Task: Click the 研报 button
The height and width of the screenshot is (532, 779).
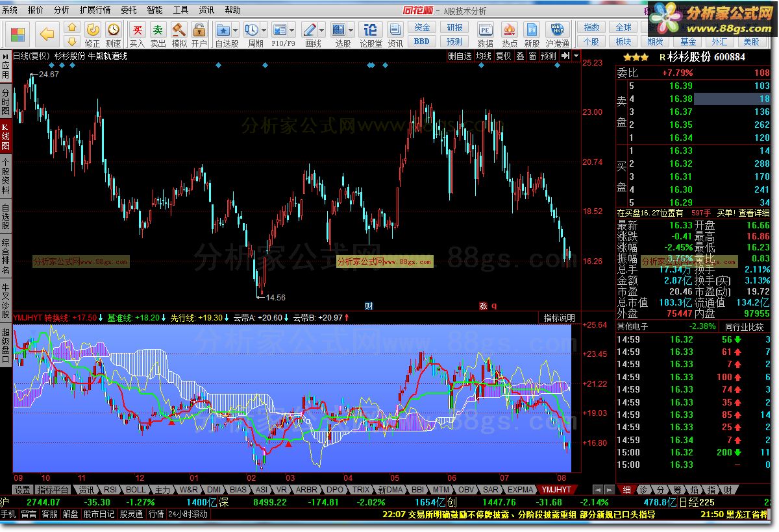Action: [455, 27]
